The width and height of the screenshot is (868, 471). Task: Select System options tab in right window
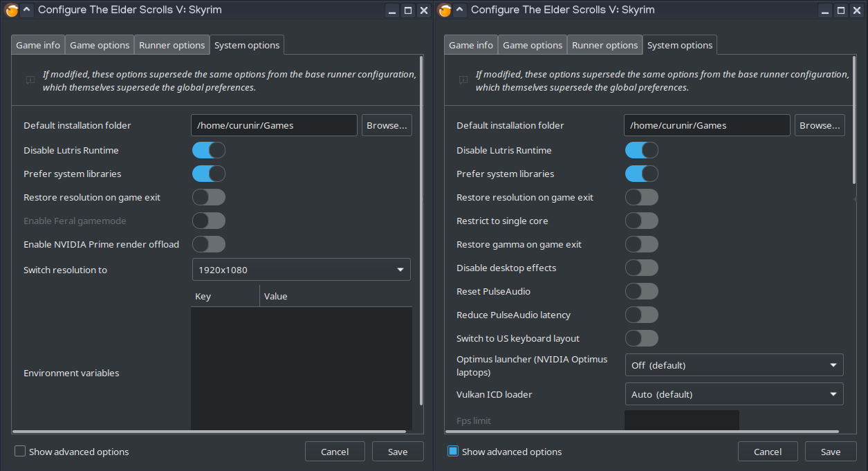680,45
